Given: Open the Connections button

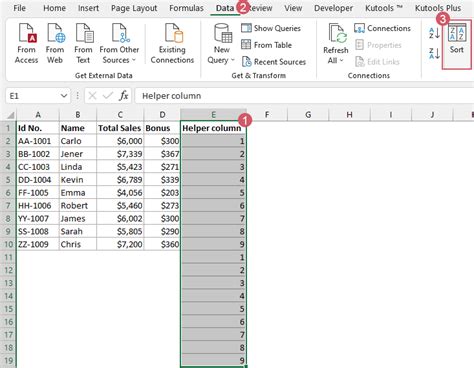Looking at the screenshot, I should tap(382, 28).
